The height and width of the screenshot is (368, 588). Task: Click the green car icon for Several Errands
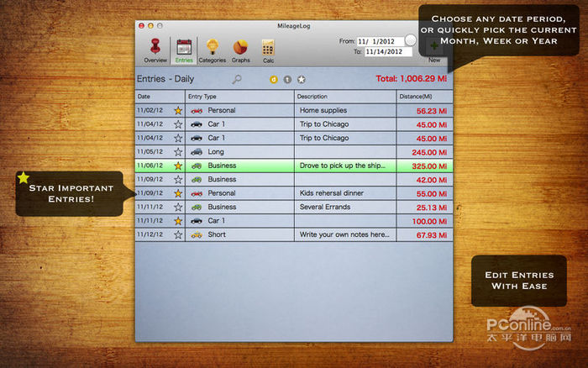click(x=197, y=207)
